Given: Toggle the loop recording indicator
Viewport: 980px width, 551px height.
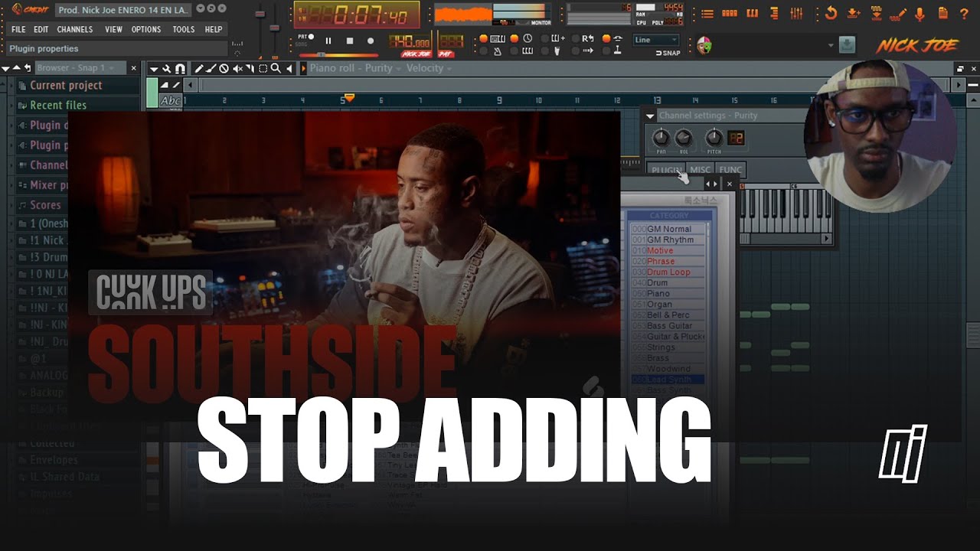Looking at the screenshot, I should coord(575,38).
